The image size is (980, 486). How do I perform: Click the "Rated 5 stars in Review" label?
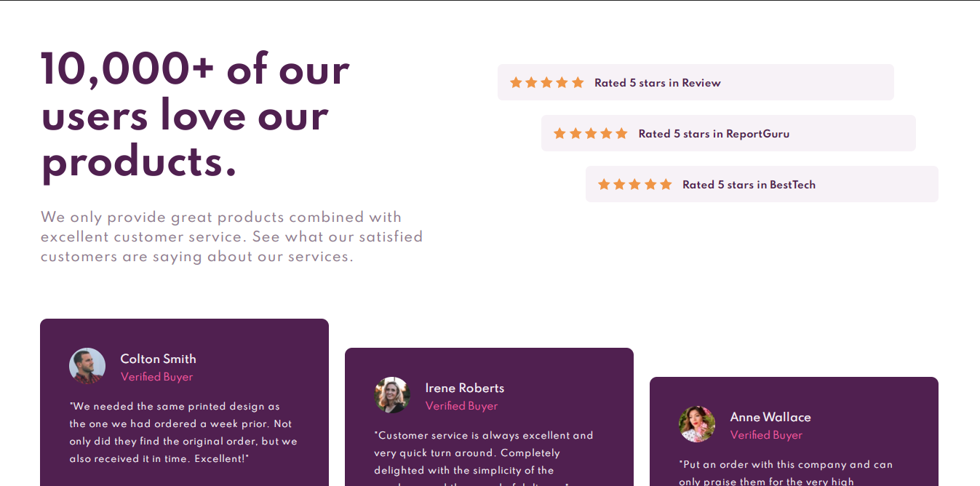657,83
